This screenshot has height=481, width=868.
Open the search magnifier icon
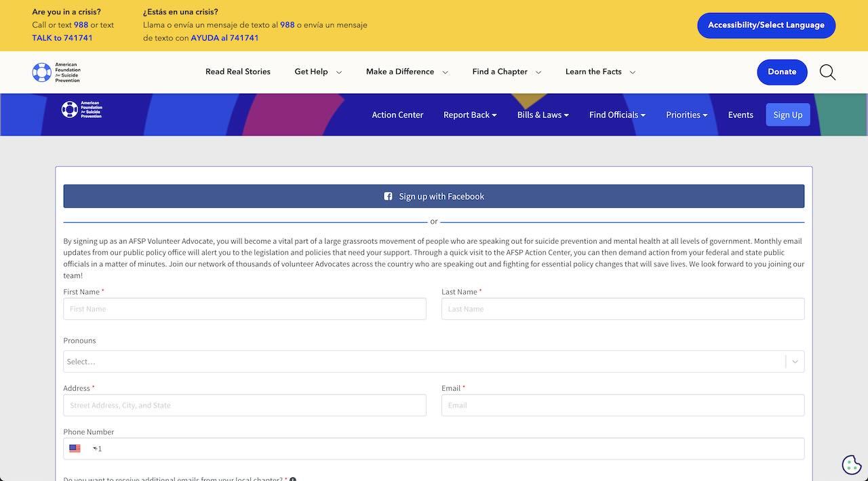(827, 72)
